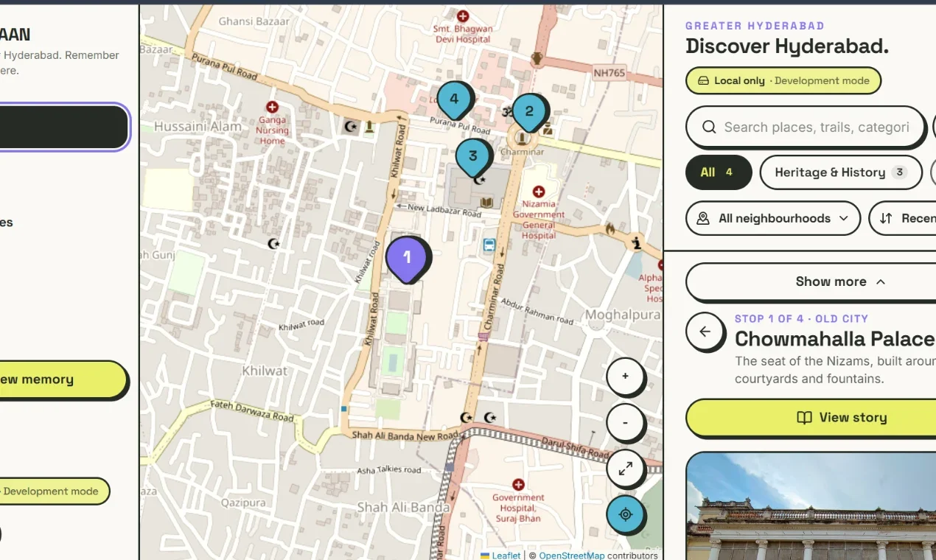Viewport: 936px width, 560px height.
Task: Click the Smt. Bhagwan Devi Hospital icon
Action: click(463, 15)
